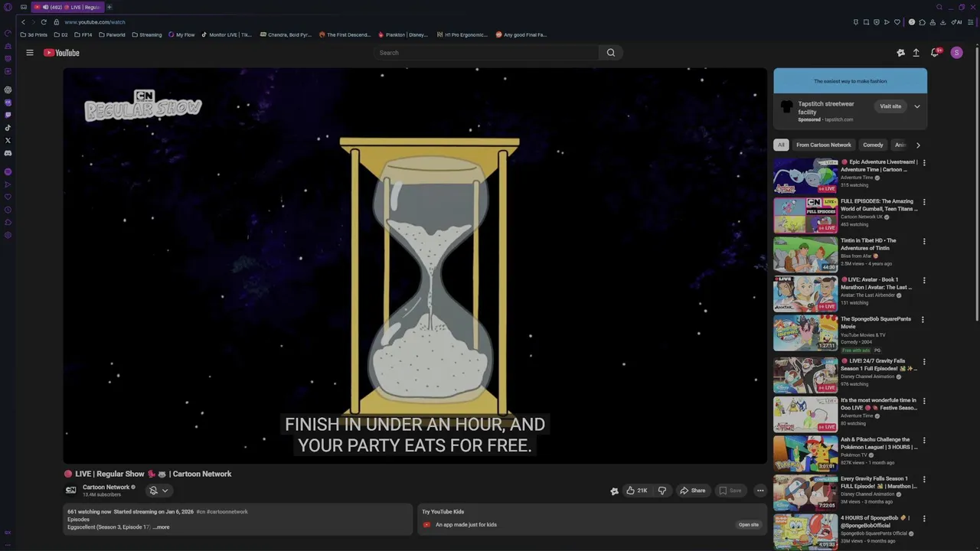Open the browser AI assistant
980x551 pixels.
956,22
